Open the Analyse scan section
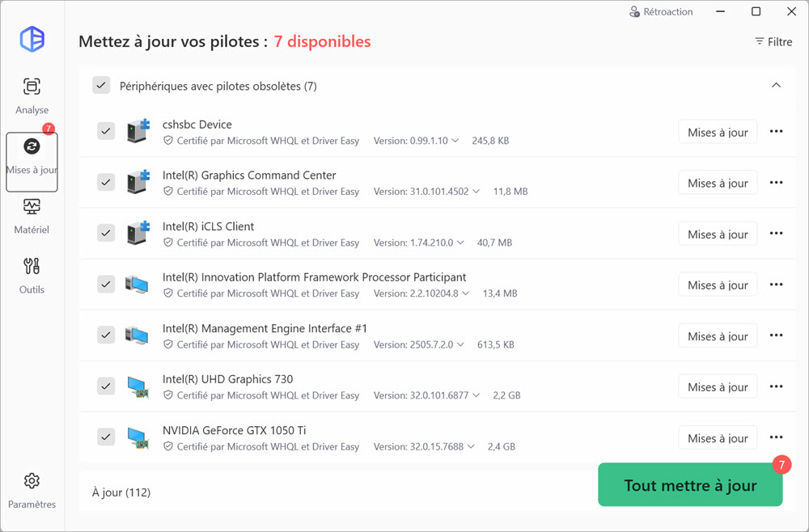 pos(32,96)
